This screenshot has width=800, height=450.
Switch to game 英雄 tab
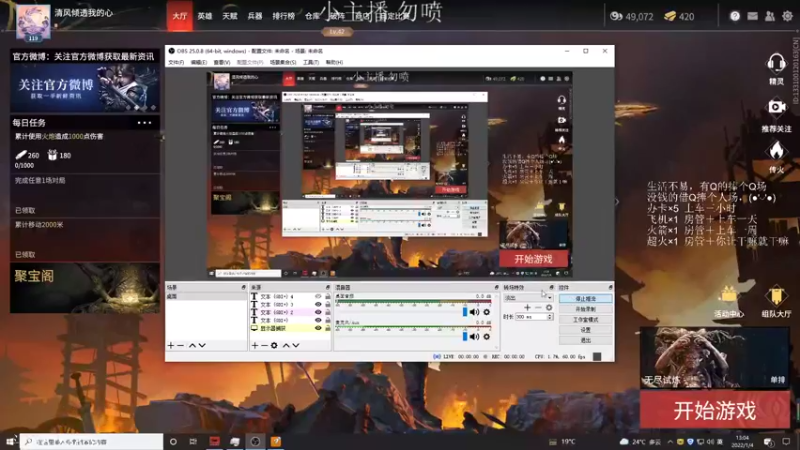point(205,16)
